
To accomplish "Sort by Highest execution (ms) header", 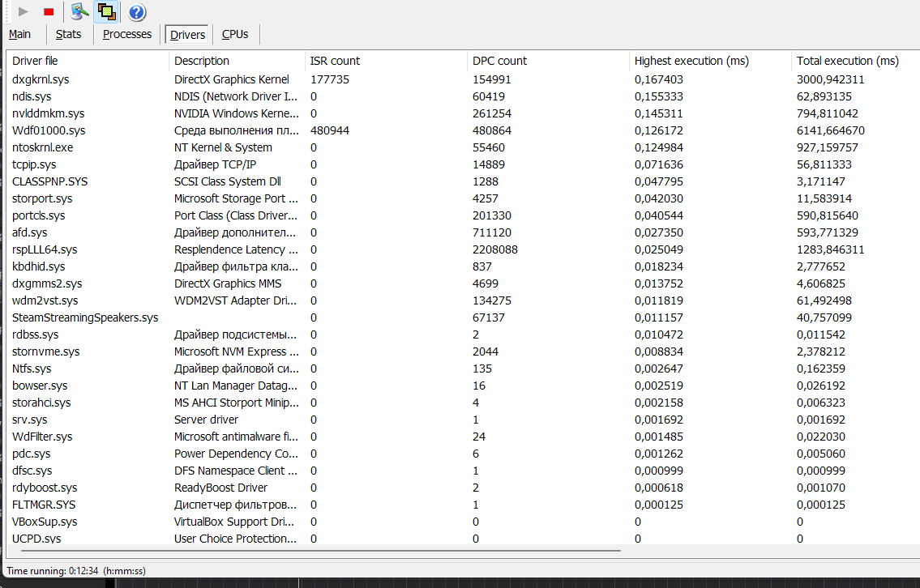I will coord(711,61).
